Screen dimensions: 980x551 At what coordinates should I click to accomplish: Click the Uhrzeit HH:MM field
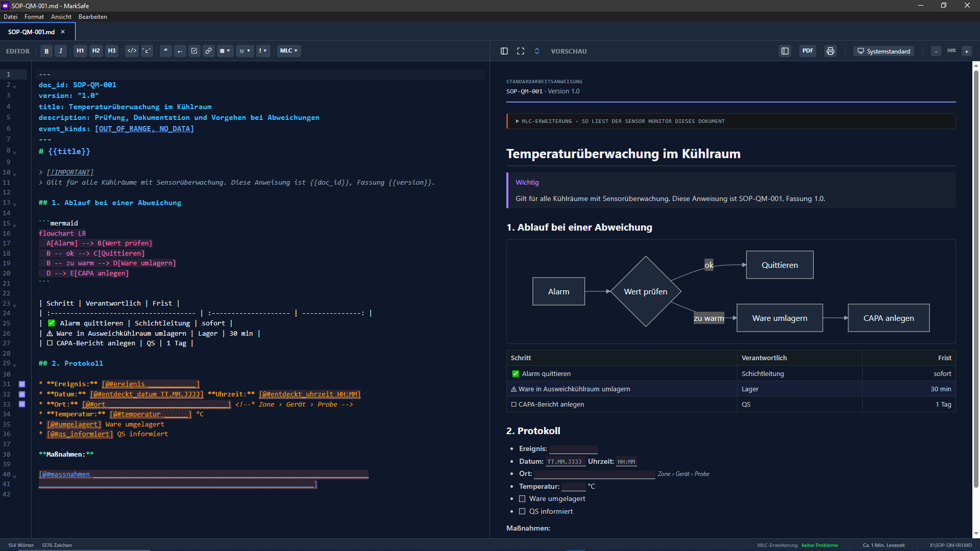(x=626, y=462)
